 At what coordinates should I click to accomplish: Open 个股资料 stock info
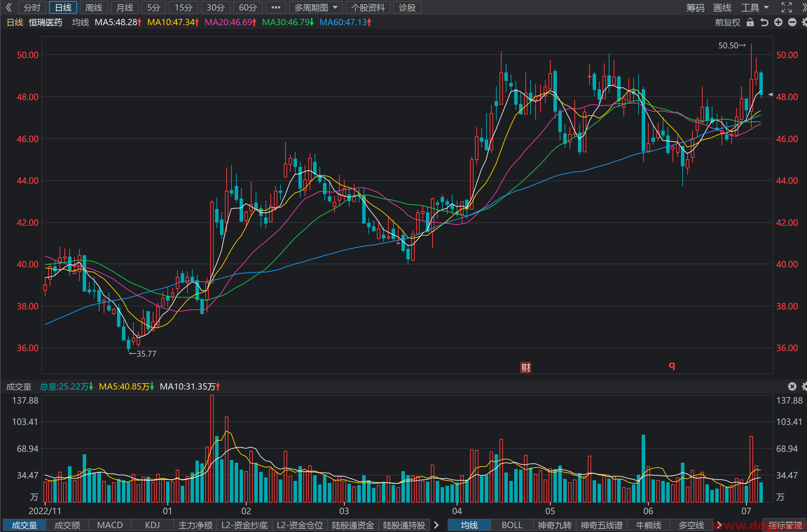(x=368, y=7)
